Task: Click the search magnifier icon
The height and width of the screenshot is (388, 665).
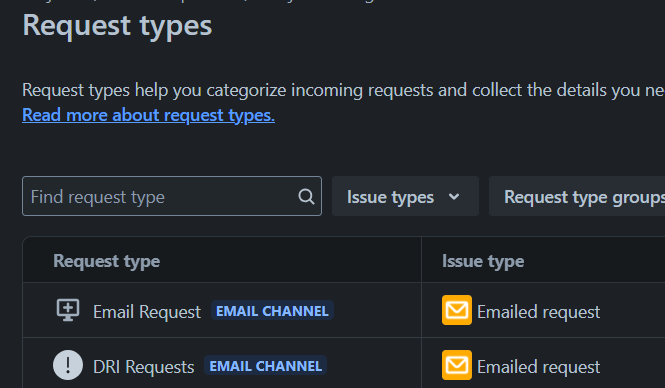Action: [x=306, y=197]
